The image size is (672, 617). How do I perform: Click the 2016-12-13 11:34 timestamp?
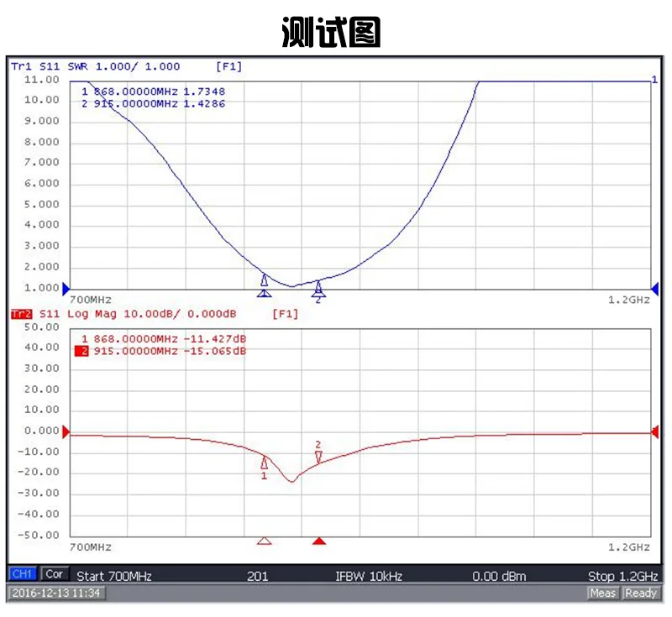pos(56,593)
